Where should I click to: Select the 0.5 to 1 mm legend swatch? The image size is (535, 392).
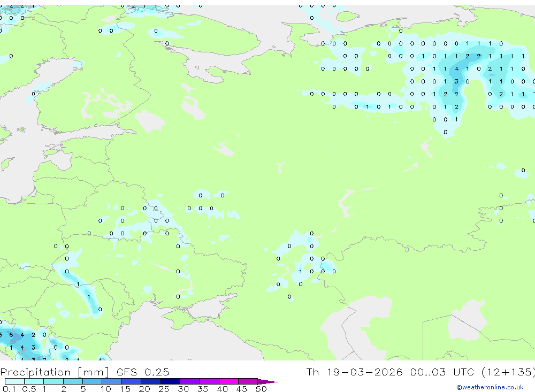pyautogui.click(x=34, y=381)
